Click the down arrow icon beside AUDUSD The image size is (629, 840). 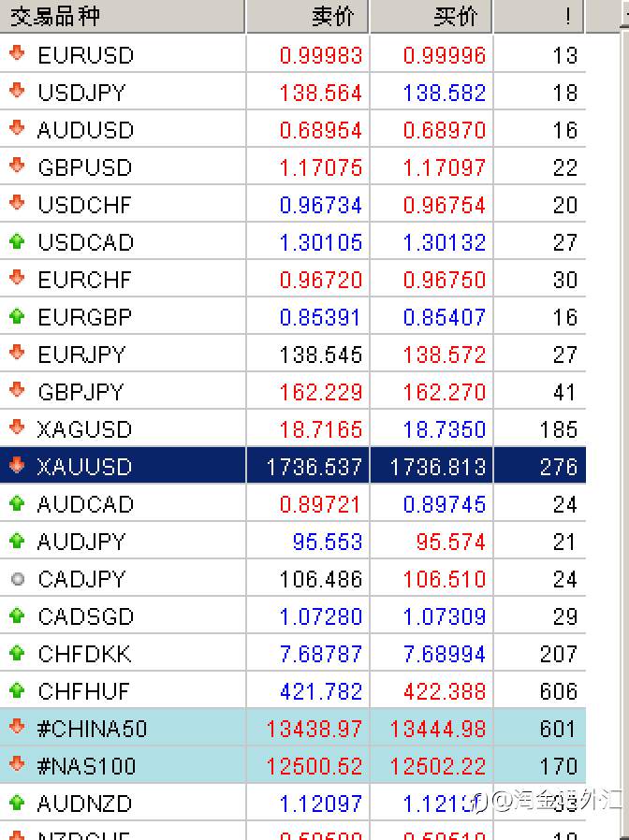(x=17, y=127)
